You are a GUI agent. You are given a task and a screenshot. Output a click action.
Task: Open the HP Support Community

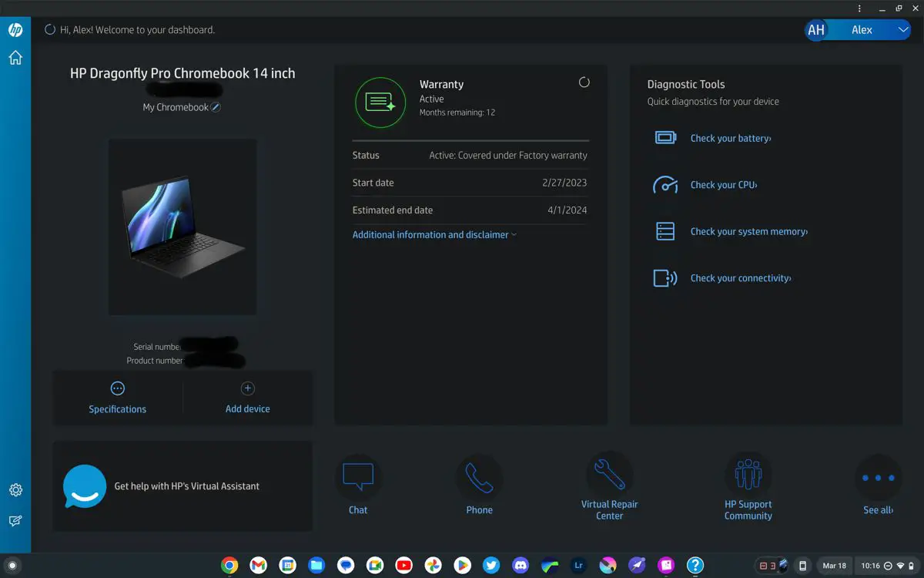coord(748,487)
